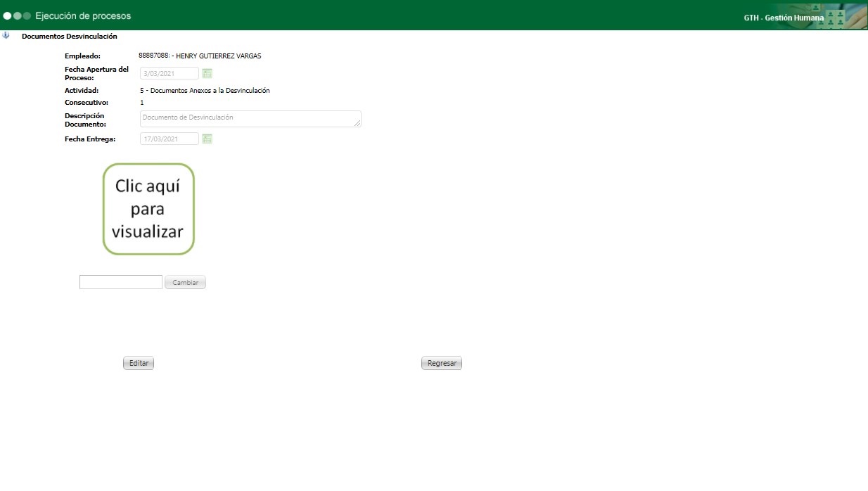Click the Editar button
868x491 pixels.
139,363
